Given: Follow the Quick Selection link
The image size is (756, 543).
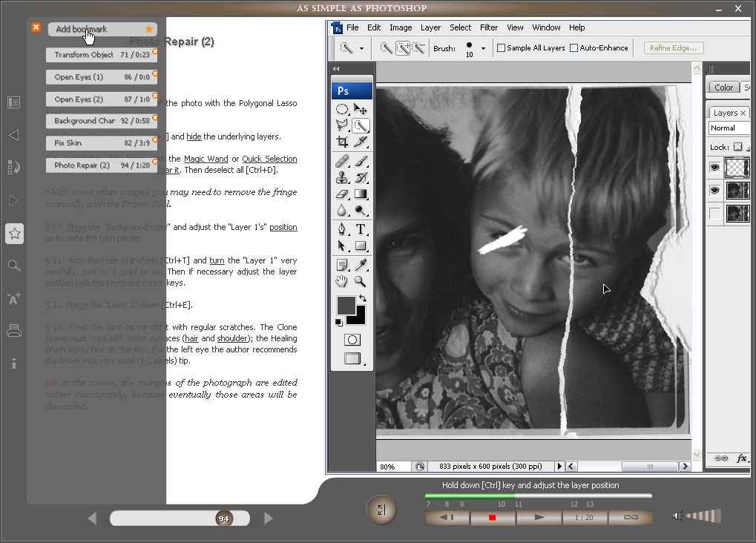Looking at the screenshot, I should click(269, 159).
